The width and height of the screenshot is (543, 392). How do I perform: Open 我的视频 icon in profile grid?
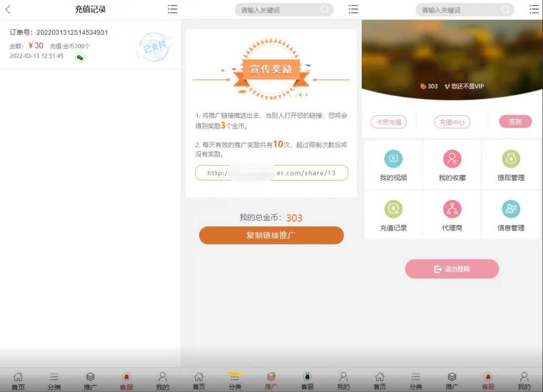(393, 159)
